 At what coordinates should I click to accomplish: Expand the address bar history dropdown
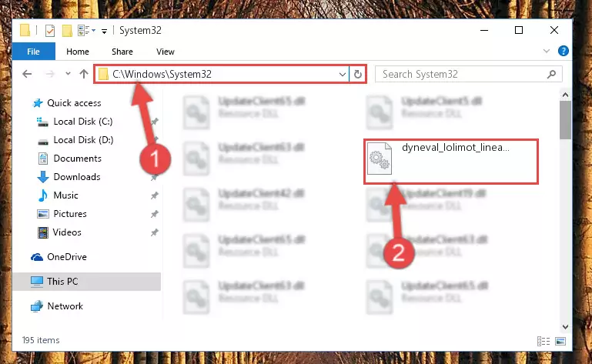point(343,75)
